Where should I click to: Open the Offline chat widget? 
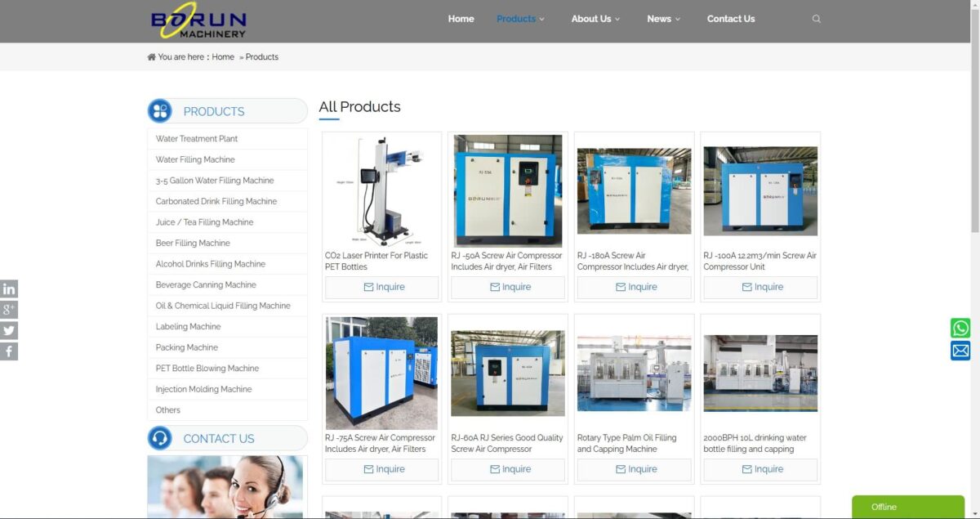click(907, 507)
